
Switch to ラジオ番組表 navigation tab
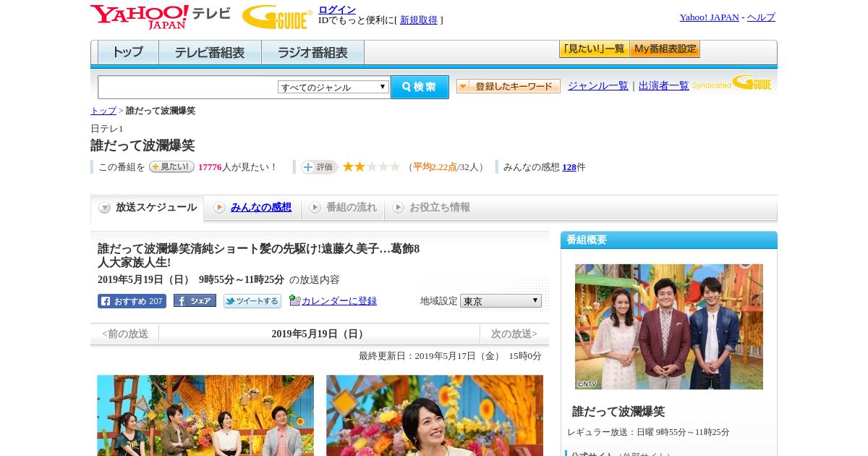[x=312, y=53]
